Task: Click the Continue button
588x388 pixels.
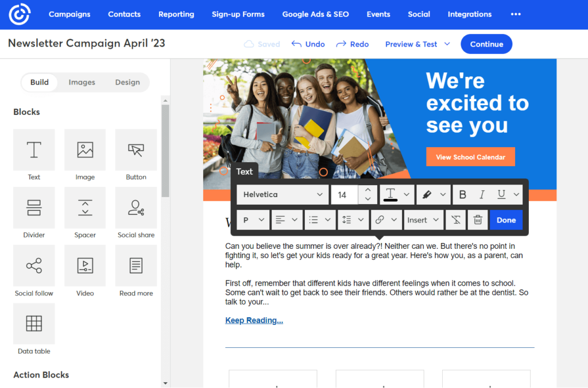Action: (486, 44)
